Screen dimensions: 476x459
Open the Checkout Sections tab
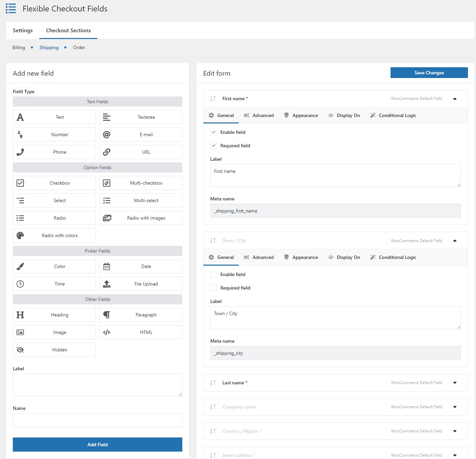tap(68, 30)
